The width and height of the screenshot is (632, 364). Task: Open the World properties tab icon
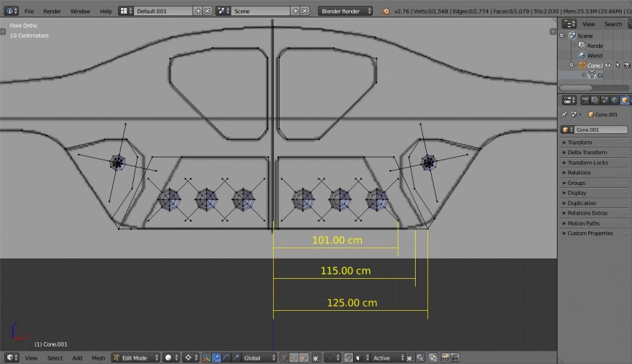click(x=615, y=100)
